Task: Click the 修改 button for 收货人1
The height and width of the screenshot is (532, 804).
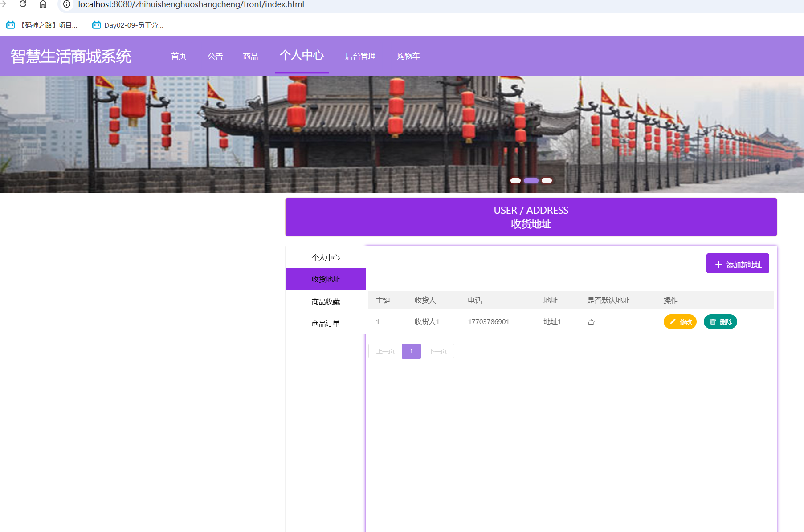Action: pos(680,321)
